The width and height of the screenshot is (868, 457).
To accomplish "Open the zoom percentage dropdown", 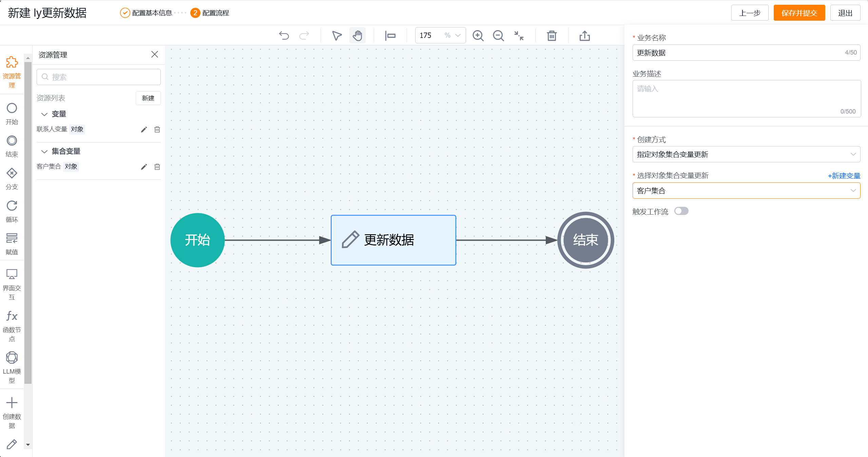I will click(x=458, y=36).
